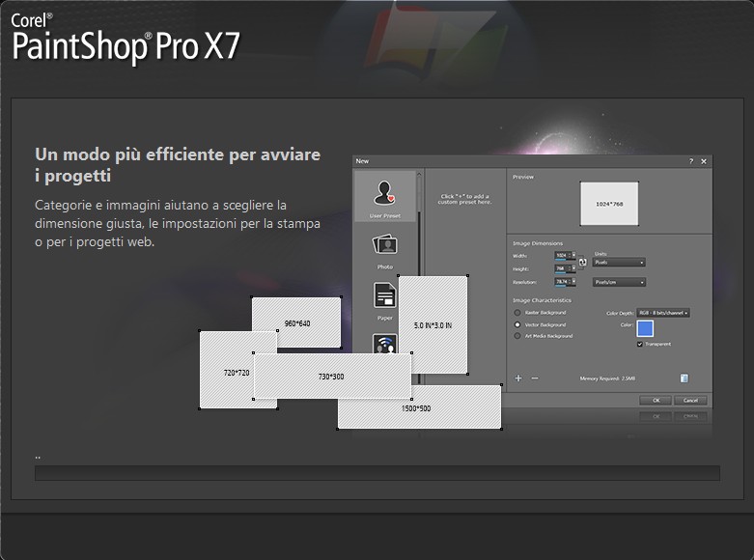This screenshot has height=560, width=754.
Task: Click the blue document icon near Memory Required
Action: [x=684, y=378]
